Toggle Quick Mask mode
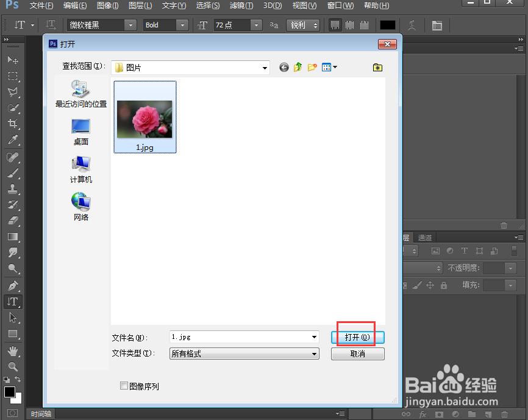This screenshot has height=420, width=528. coord(12,413)
